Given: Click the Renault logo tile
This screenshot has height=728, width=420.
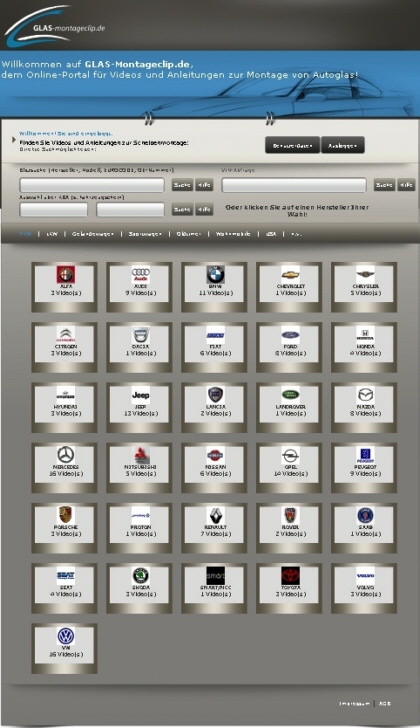Looking at the screenshot, I should coord(214,528).
